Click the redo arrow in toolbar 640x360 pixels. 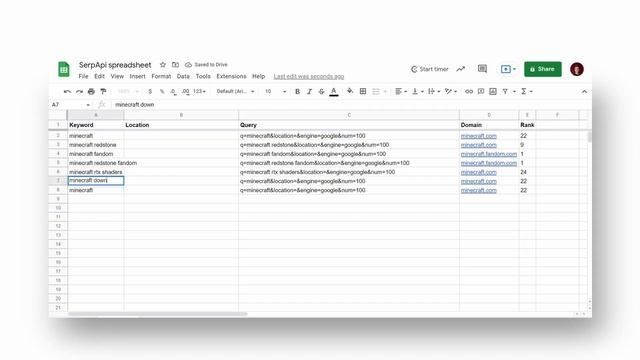tap(79, 91)
